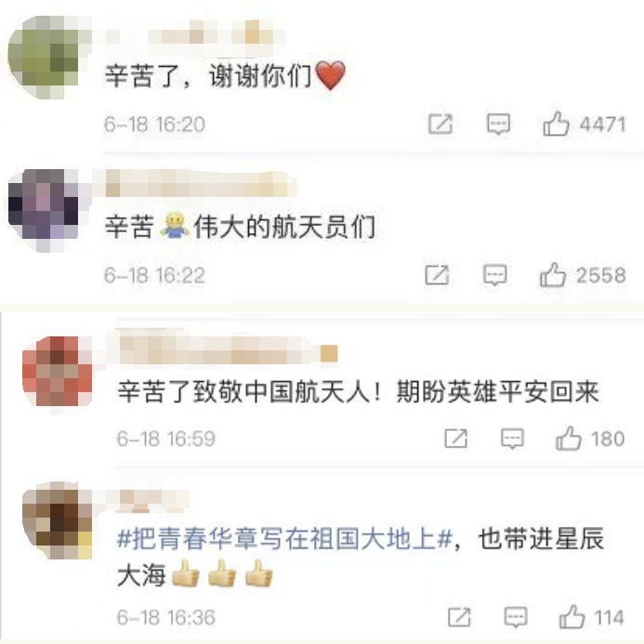Share the comment posted at 16:36
Screen dimensions: 644x644
459,617
